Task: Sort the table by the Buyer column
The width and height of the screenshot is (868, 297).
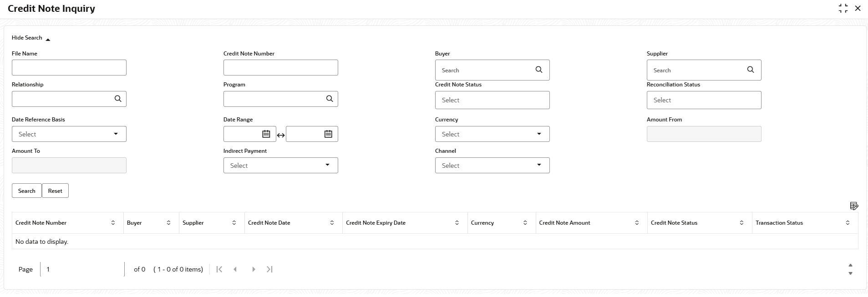Action: point(168,223)
